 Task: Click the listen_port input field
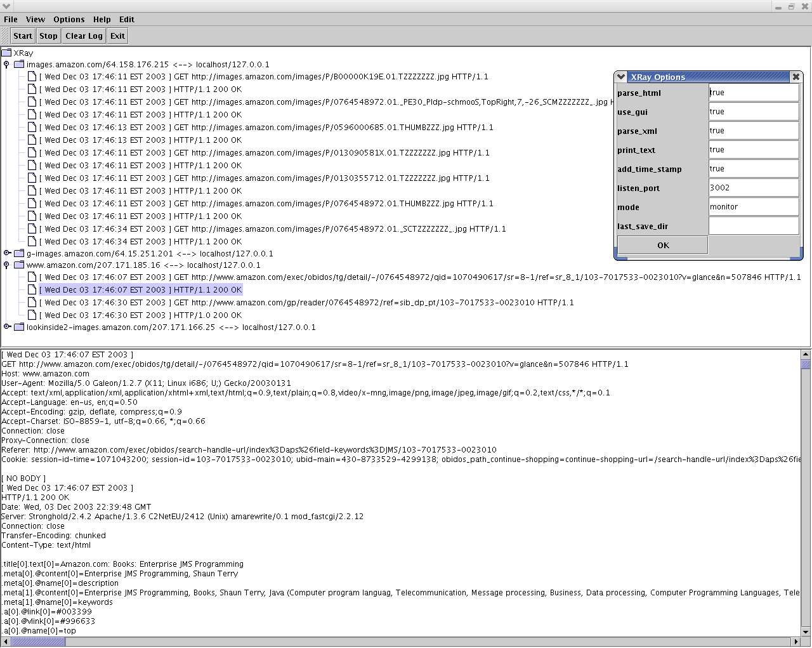pos(753,188)
